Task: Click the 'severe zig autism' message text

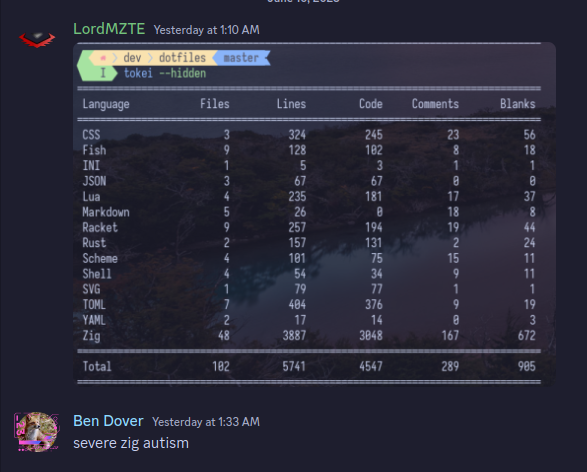Action: (131, 443)
